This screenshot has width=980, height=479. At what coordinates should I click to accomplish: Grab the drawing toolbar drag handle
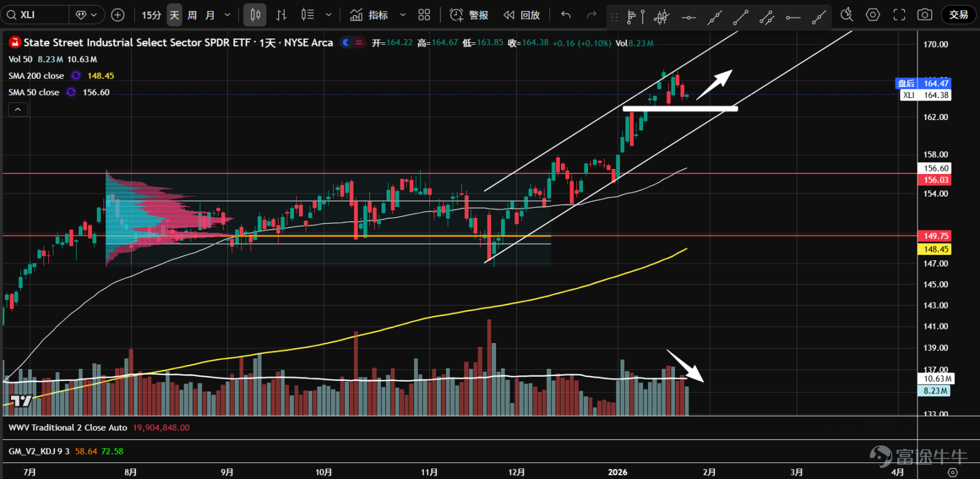pos(614,17)
